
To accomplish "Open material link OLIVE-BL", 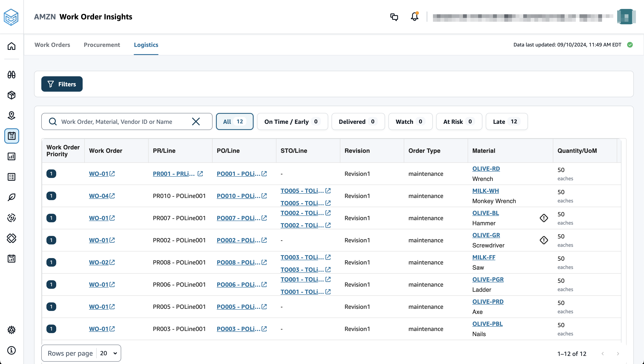I will [x=485, y=213].
